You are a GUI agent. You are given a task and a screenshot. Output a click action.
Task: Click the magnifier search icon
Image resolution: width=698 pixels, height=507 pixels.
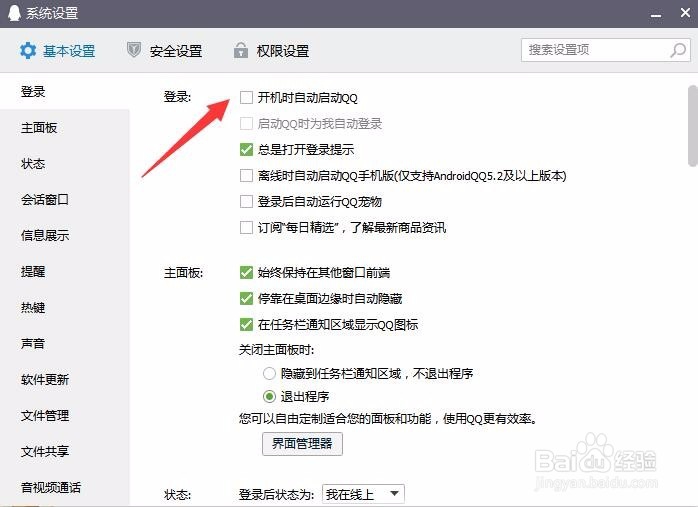(678, 50)
